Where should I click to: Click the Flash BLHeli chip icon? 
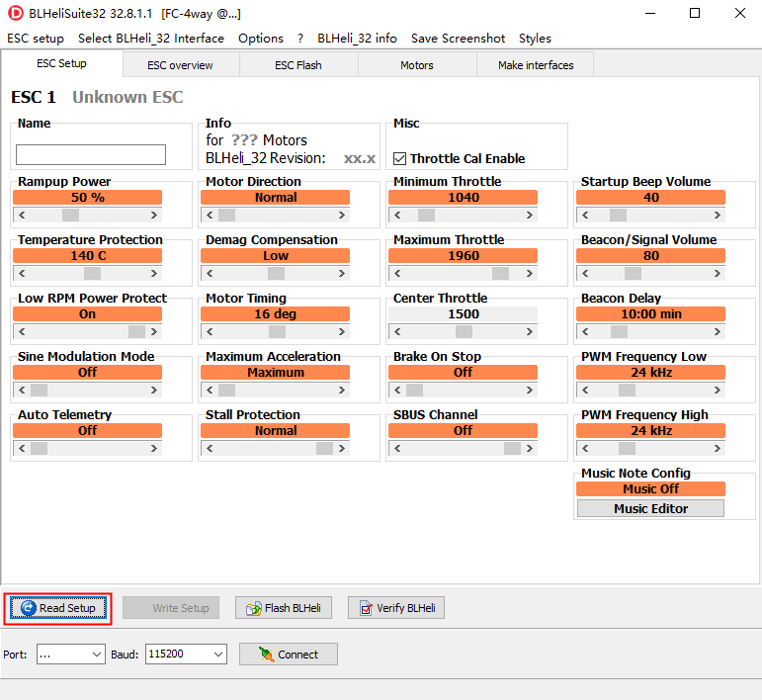coord(254,608)
